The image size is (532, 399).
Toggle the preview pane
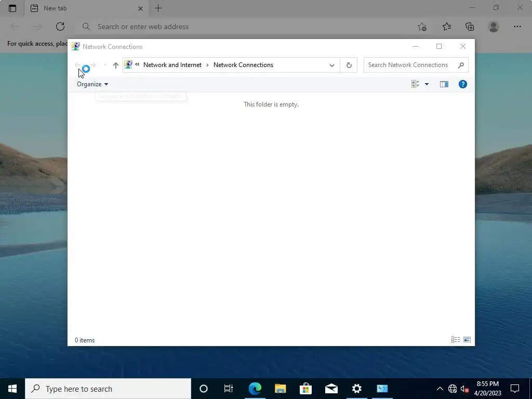coord(444,84)
